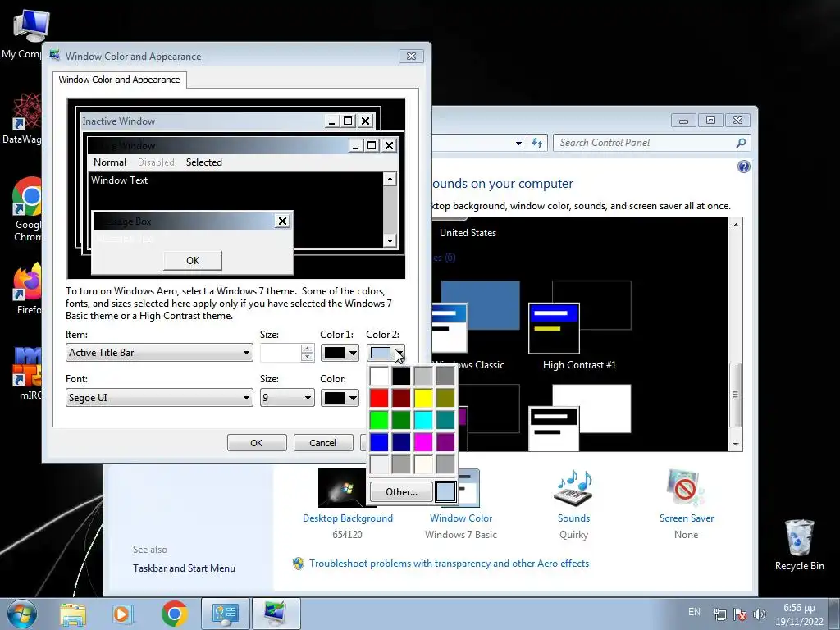Click OK in preview Message Box
This screenshot has height=630, width=840.
click(192, 260)
